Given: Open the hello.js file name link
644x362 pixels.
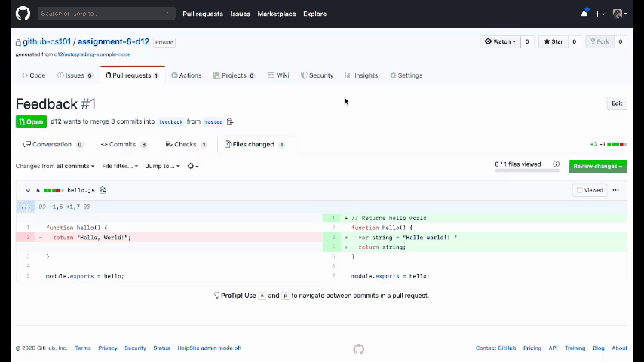Looking at the screenshot, I should pos(81,190).
